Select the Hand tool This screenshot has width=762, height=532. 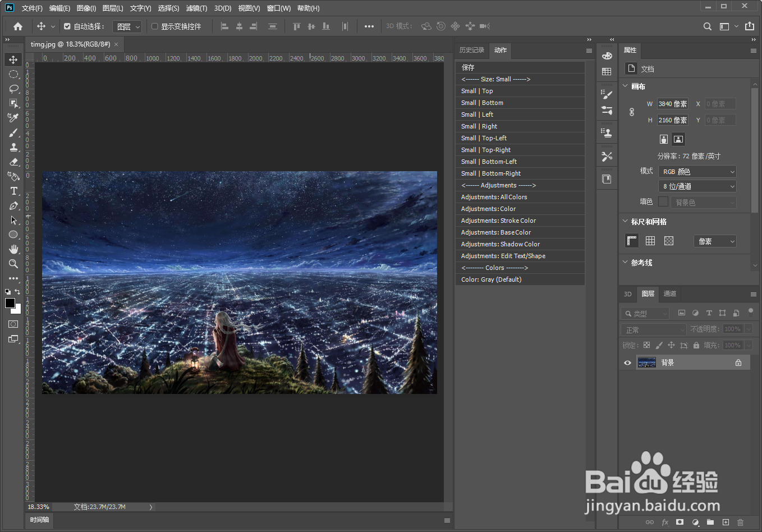tap(13, 249)
